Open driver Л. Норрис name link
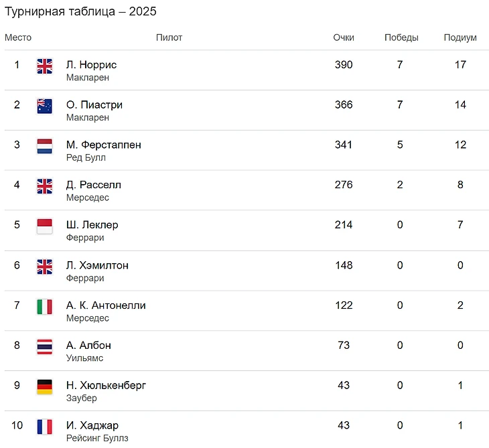The width and height of the screenshot is (489, 448). coord(91,65)
